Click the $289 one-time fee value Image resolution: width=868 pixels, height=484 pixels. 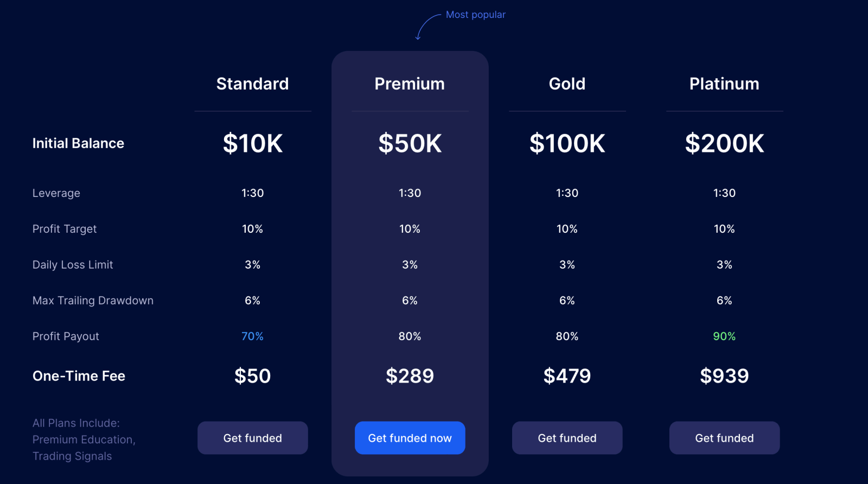(410, 375)
